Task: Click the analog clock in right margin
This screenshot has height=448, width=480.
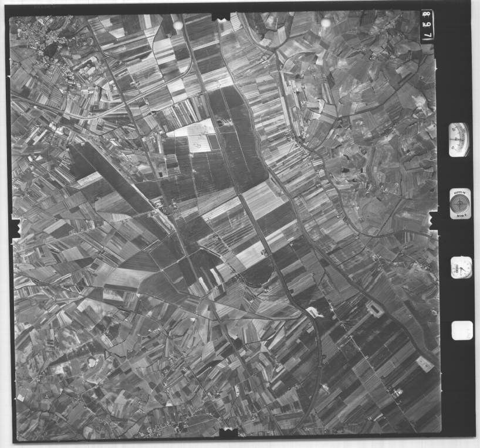Action: coord(461,268)
